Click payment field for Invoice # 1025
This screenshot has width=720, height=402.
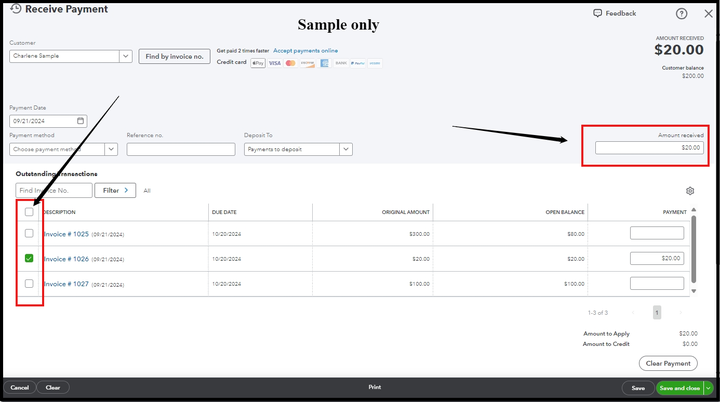tap(657, 233)
